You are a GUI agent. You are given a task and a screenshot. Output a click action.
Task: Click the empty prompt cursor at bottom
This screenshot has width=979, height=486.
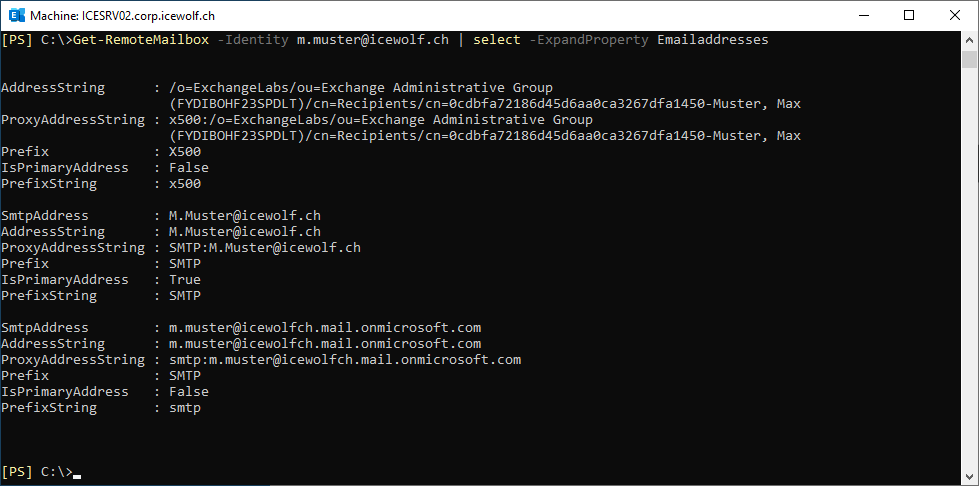77,474
